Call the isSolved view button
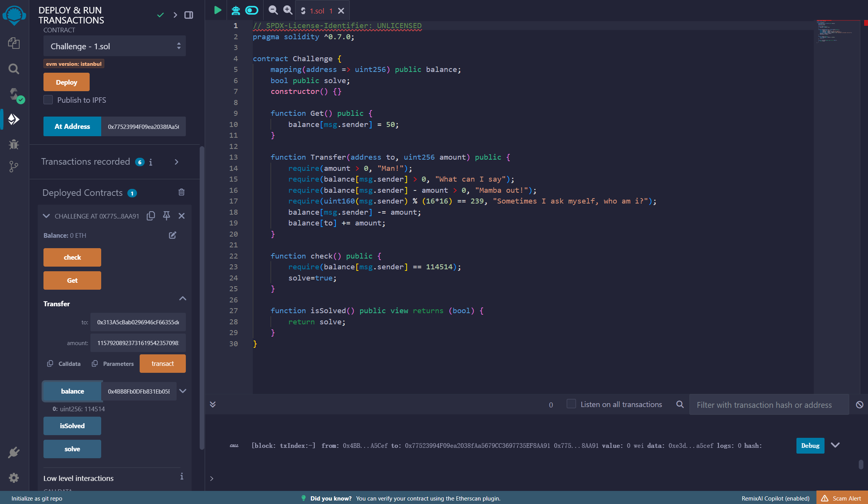868x504 pixels. (x=72, y=426)
